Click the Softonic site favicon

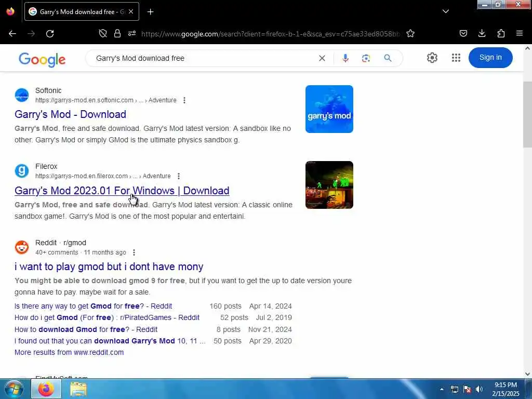pos(22,95)
